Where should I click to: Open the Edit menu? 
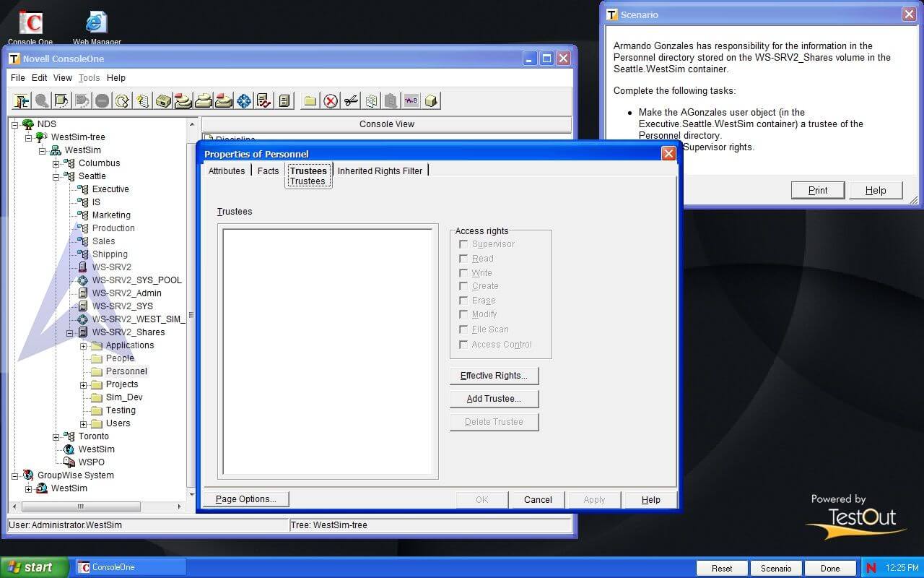[40, 78]
